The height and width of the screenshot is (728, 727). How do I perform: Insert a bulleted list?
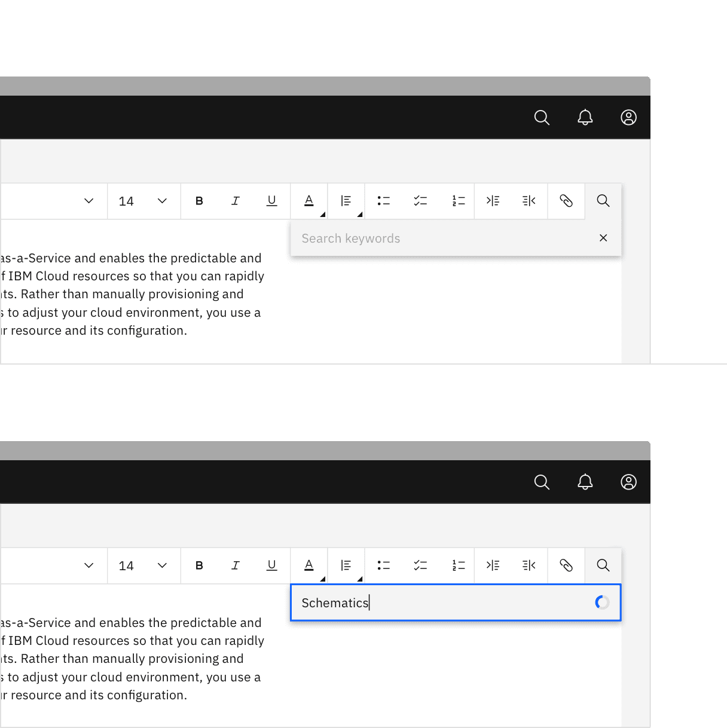coord(383,201)
